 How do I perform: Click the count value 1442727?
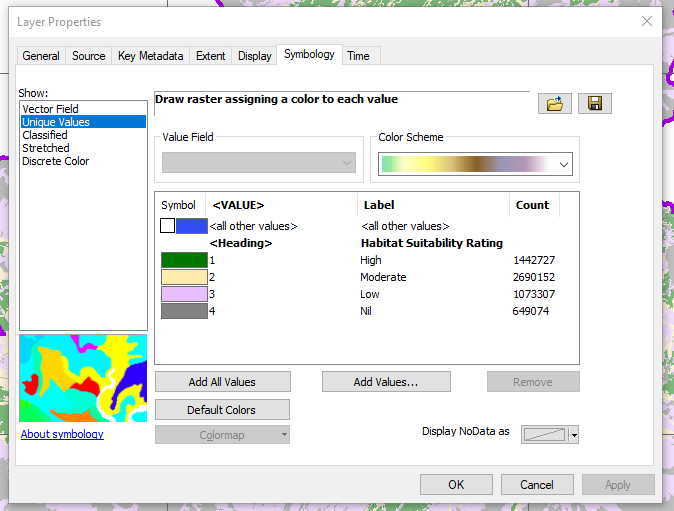pos(534,260)
